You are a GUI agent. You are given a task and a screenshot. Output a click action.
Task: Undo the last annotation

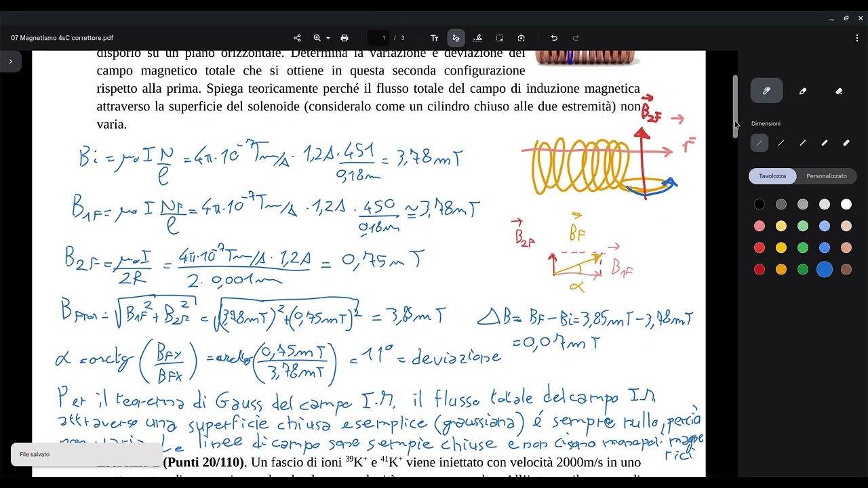click(554, 38)
